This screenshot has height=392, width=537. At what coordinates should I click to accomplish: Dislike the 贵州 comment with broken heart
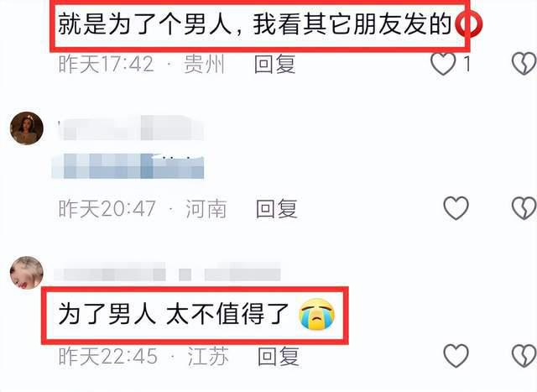[x=524, y=64]
